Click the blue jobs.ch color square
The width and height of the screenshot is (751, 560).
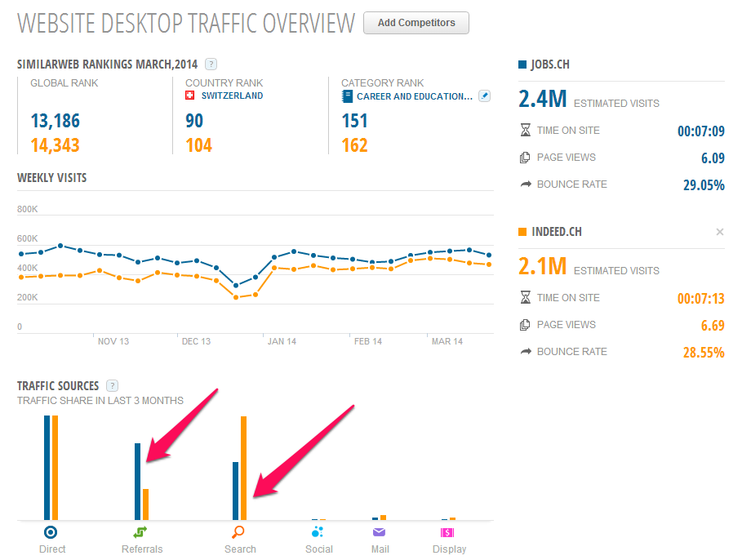(522, 64)
